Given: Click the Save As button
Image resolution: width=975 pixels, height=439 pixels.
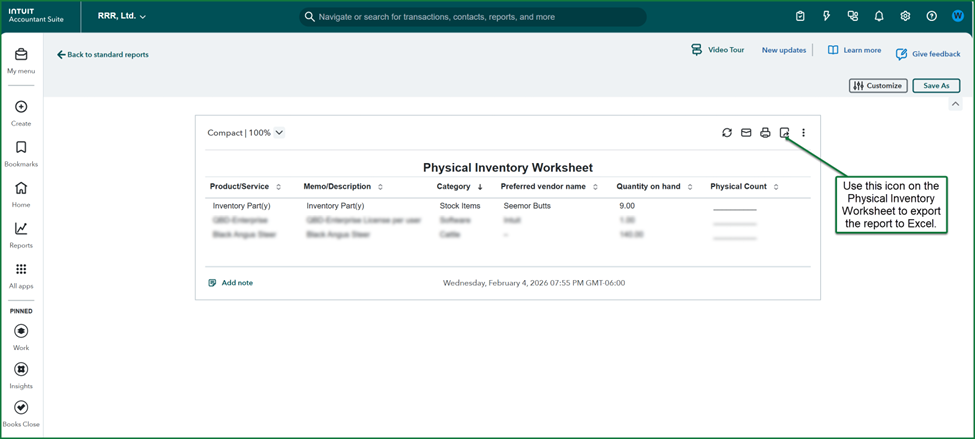Looking at the screenshot, I should [x=936, y=86].
